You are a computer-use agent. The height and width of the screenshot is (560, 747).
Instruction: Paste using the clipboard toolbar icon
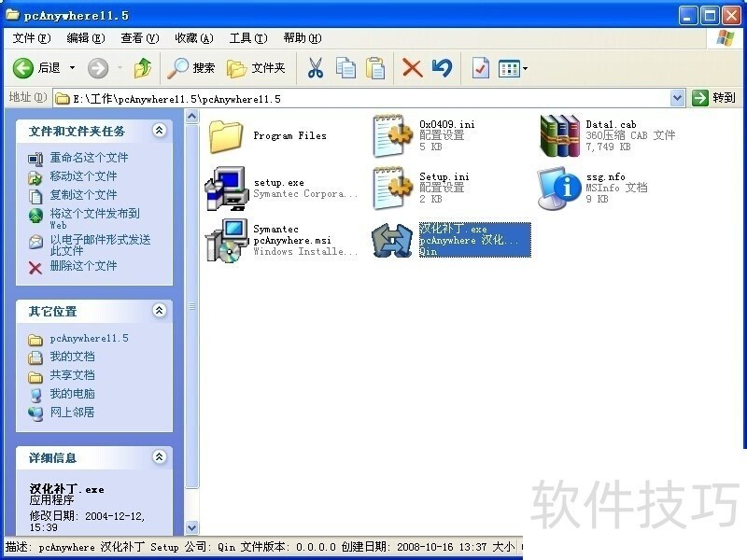(x=375, y=68)
